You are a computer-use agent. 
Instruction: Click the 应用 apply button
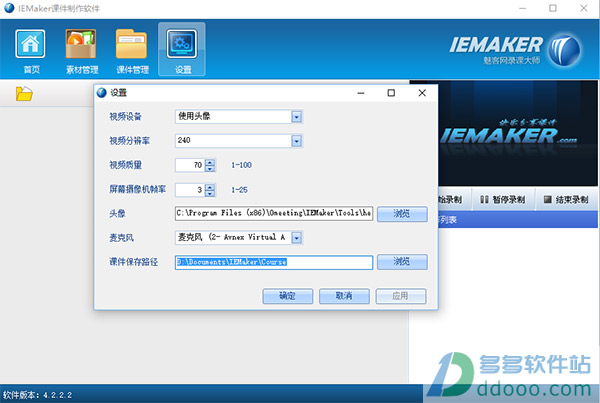(401, 296)
